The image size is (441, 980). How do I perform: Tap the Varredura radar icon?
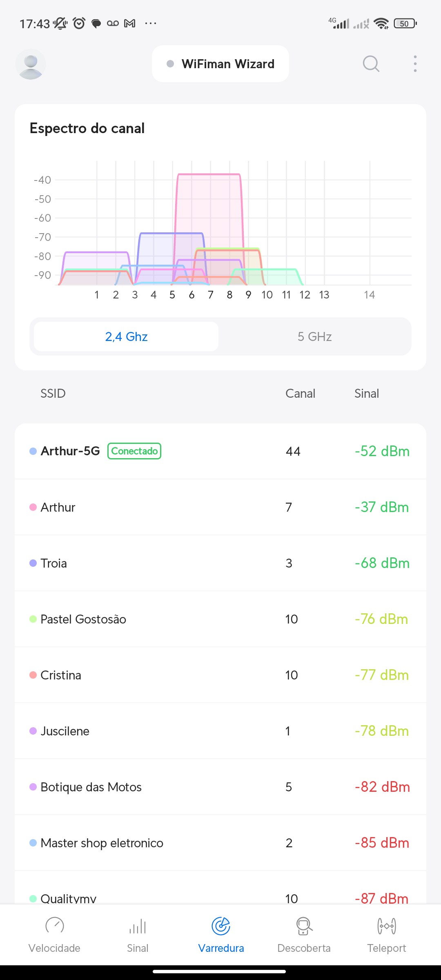click(x=221, y=926)
